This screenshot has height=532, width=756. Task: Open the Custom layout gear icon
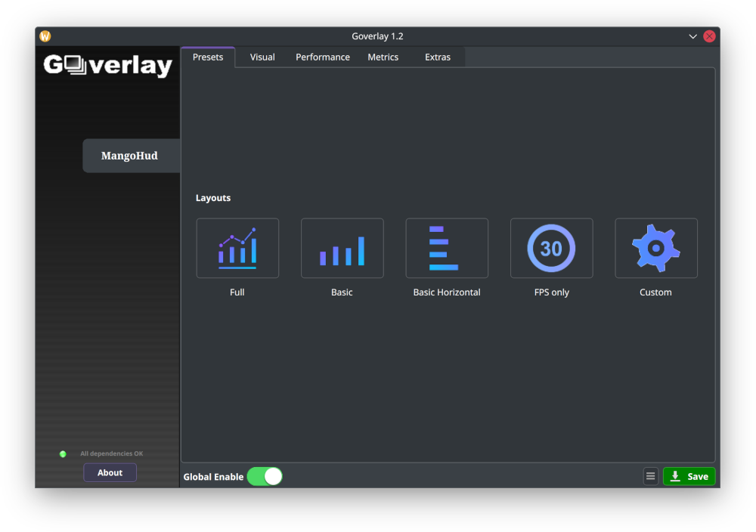click(x=655, y=248)
